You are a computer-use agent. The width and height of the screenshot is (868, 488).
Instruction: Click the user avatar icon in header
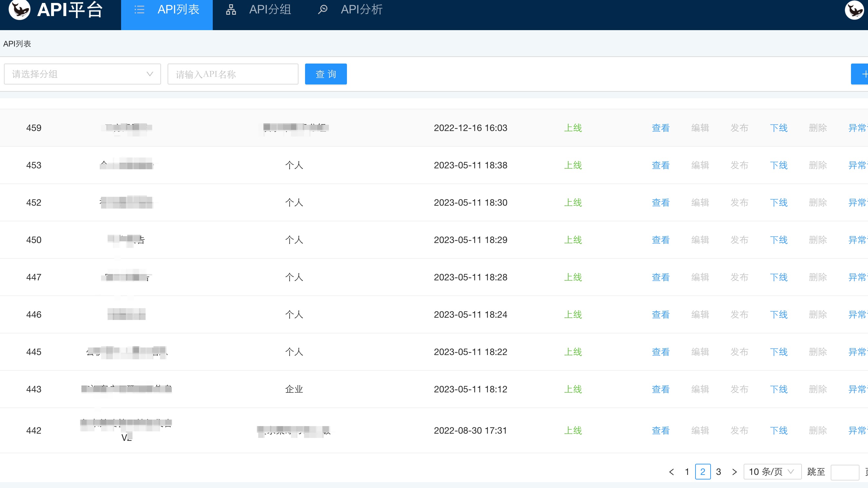point(854,10)
